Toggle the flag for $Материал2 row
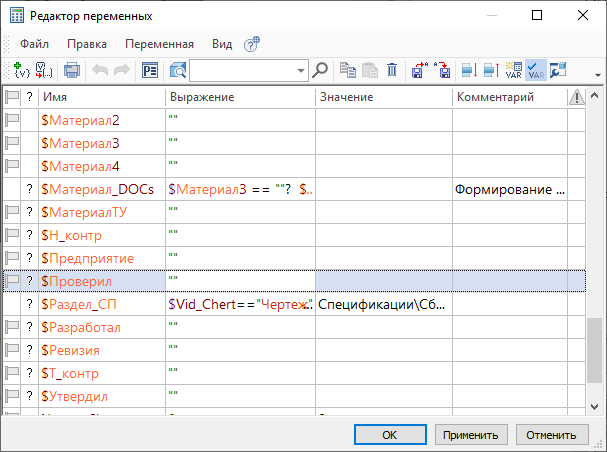 pyautogui.click(x=13, y=120)
